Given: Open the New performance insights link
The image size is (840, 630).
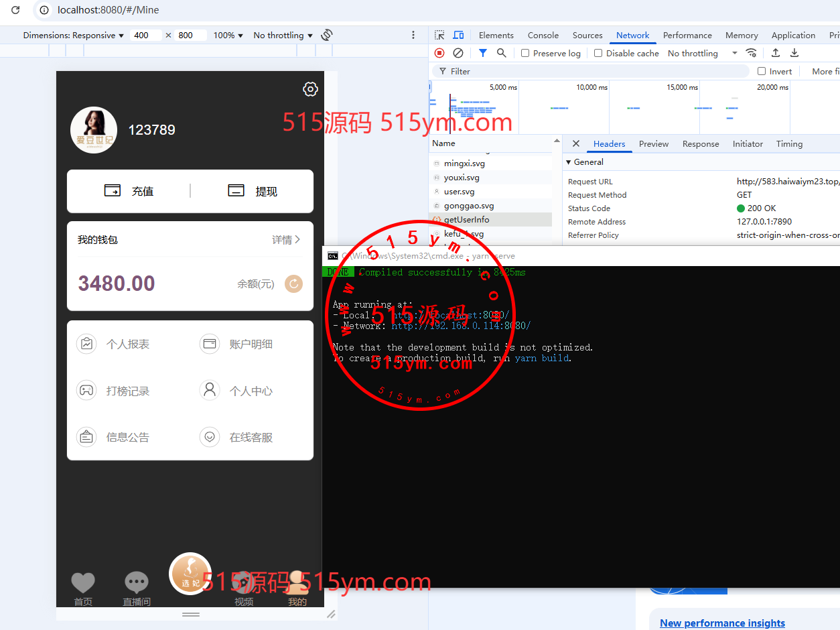Looking at the screenshot, I should [x=722, y=623].
